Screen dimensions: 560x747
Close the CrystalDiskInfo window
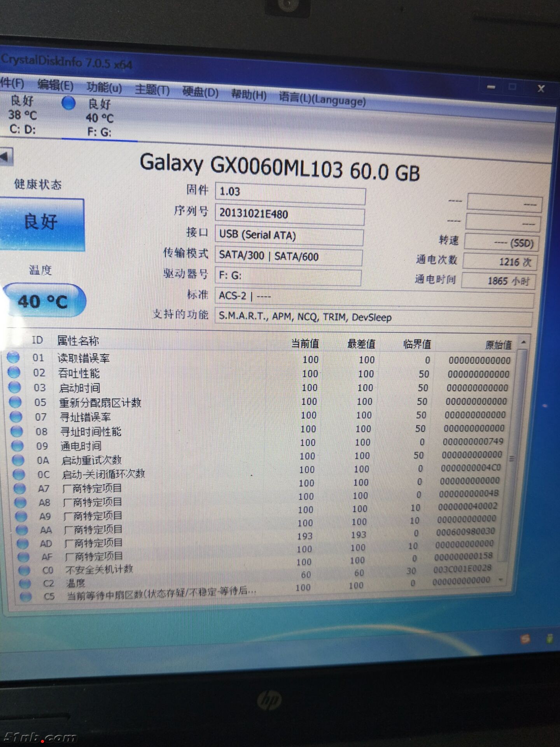(x=541, y=89)
